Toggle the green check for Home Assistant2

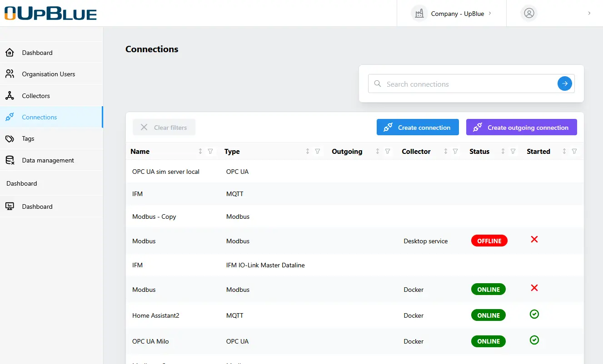tap(534, 314)
